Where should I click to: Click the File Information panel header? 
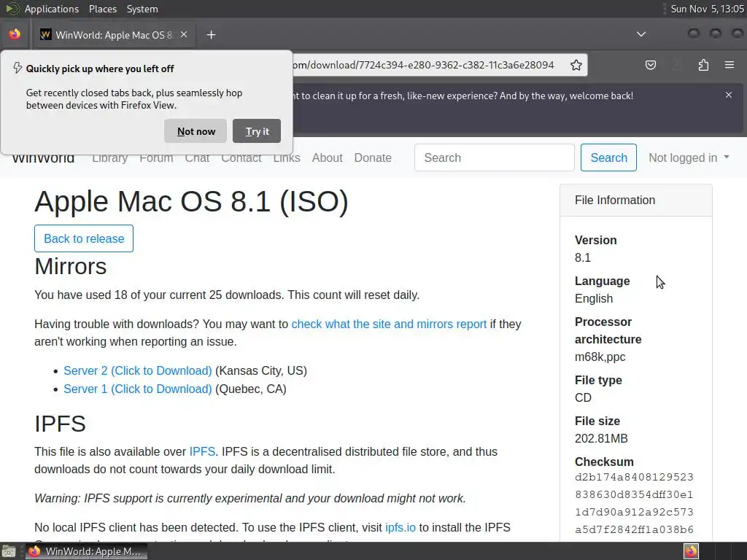pos(635,200)
